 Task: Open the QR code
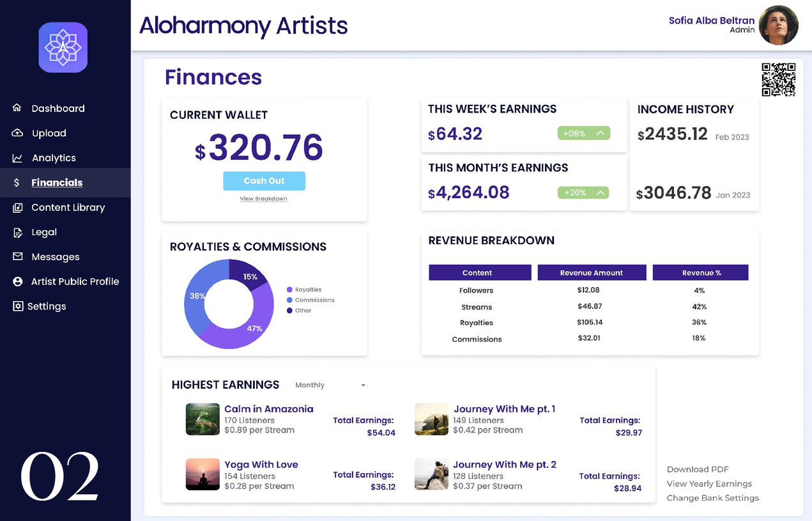click(778, 79)
